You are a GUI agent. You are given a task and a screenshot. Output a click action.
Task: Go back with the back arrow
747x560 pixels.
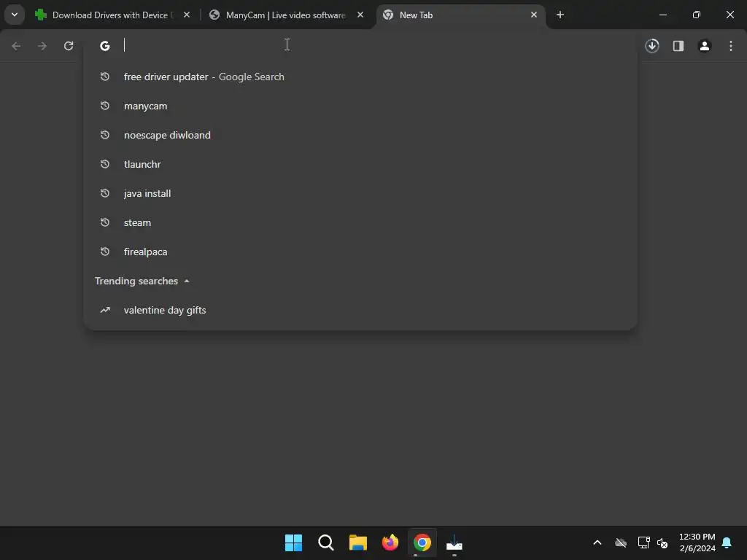[16, 46]
